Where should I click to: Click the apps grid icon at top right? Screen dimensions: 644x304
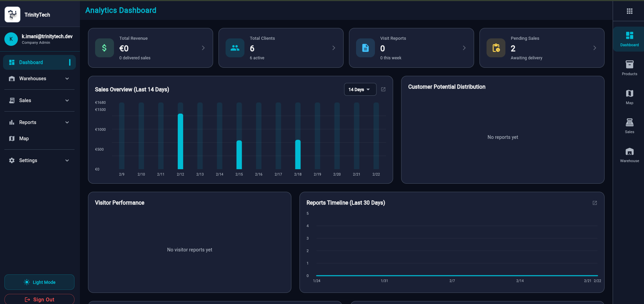pos(629,11)
